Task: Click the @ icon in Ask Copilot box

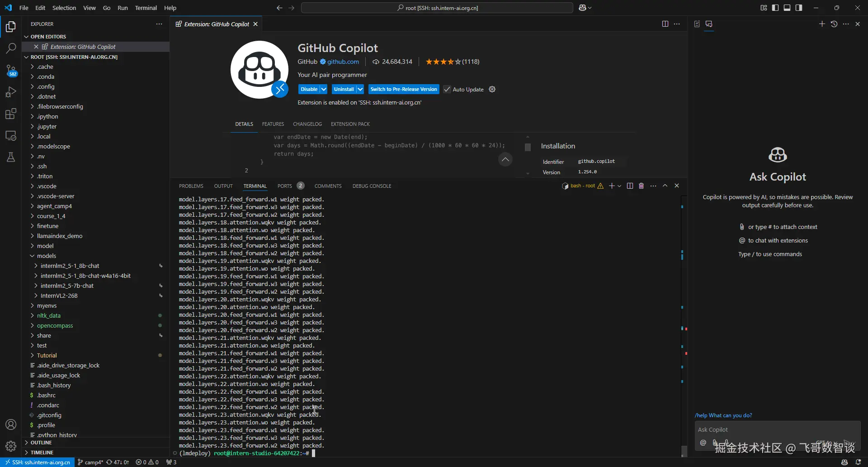Action: 703,443
